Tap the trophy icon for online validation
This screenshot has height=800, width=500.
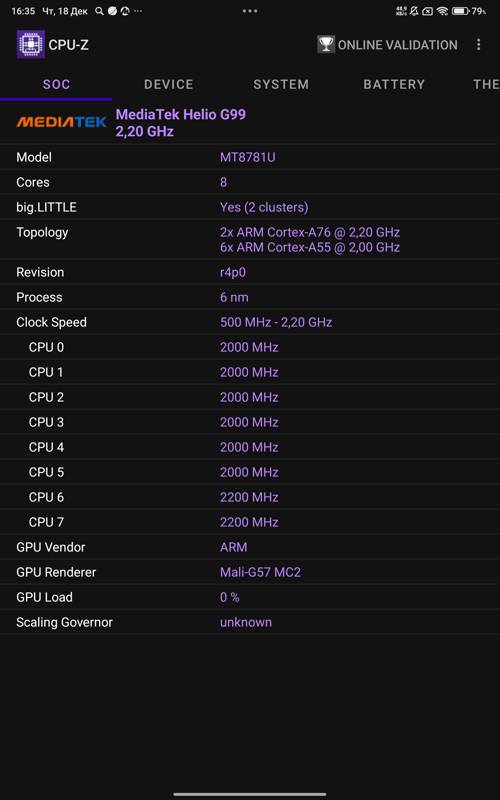(x=326, y=44)
